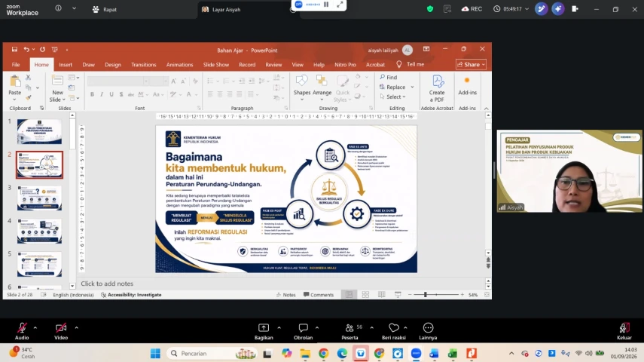
Task: Open the Shapes gallery
Action: click(302, 87)
